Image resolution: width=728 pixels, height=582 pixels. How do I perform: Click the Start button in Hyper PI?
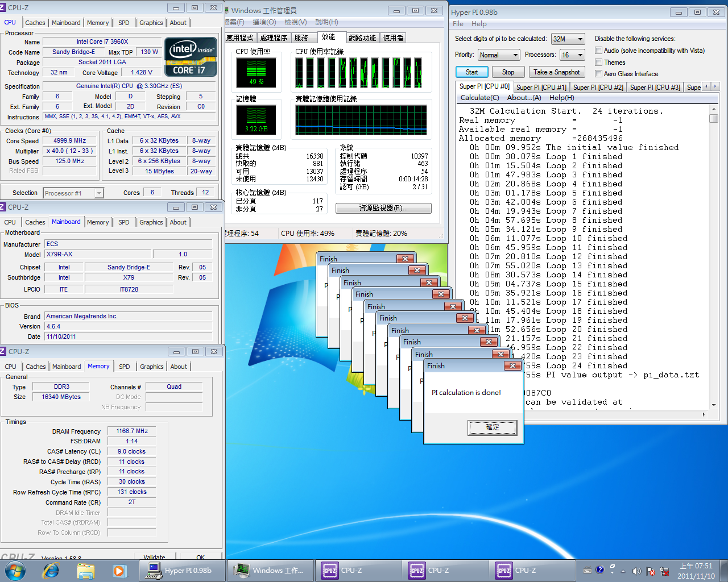471,72
